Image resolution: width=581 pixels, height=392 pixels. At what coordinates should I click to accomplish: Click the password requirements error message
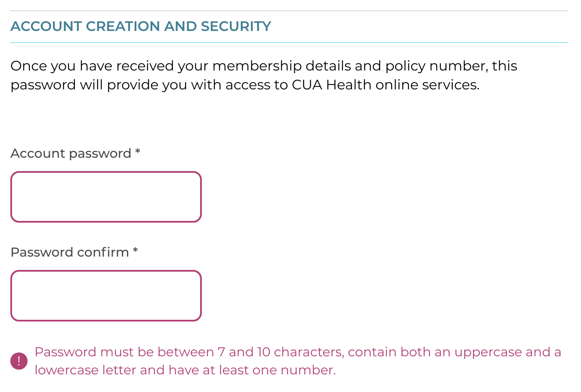298,361
